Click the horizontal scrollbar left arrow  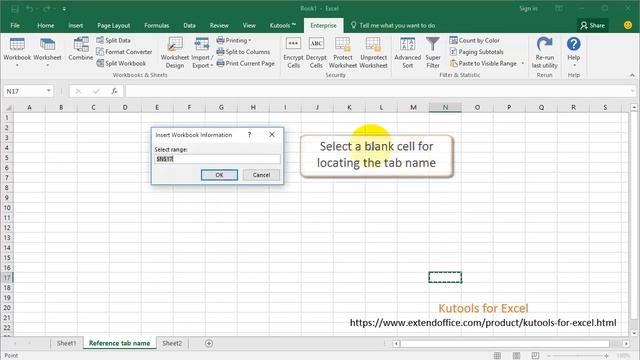tap(396, 344)
